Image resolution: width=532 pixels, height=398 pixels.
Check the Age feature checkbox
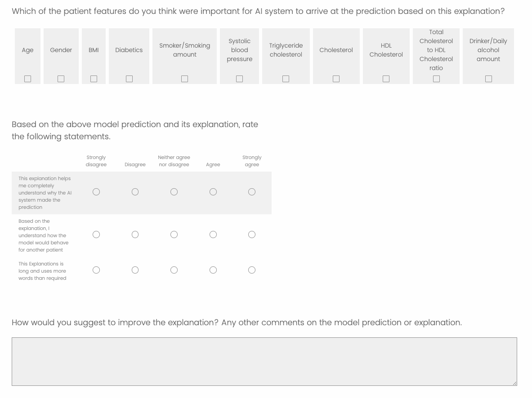pos(27,79)
